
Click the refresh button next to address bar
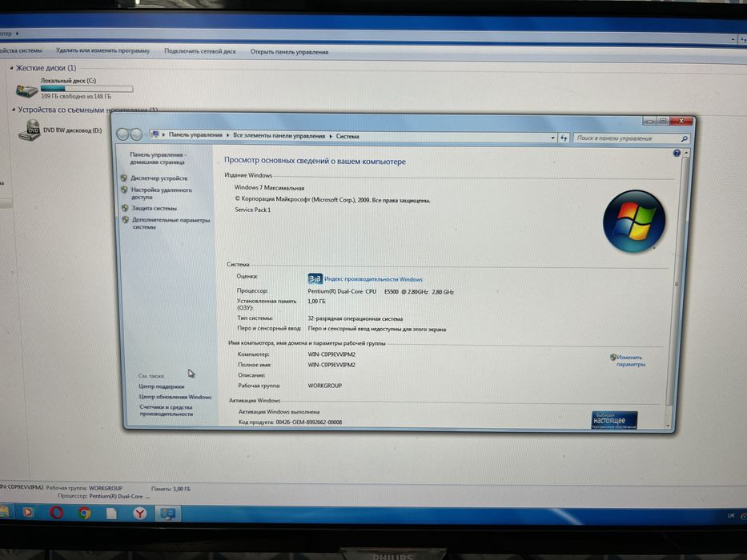(564, 138)
